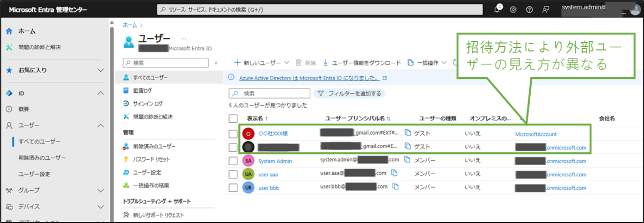Open ユーザー設定 in left sidebar
The width and height of the screenshot is (644, 223).
pos(34,174)
